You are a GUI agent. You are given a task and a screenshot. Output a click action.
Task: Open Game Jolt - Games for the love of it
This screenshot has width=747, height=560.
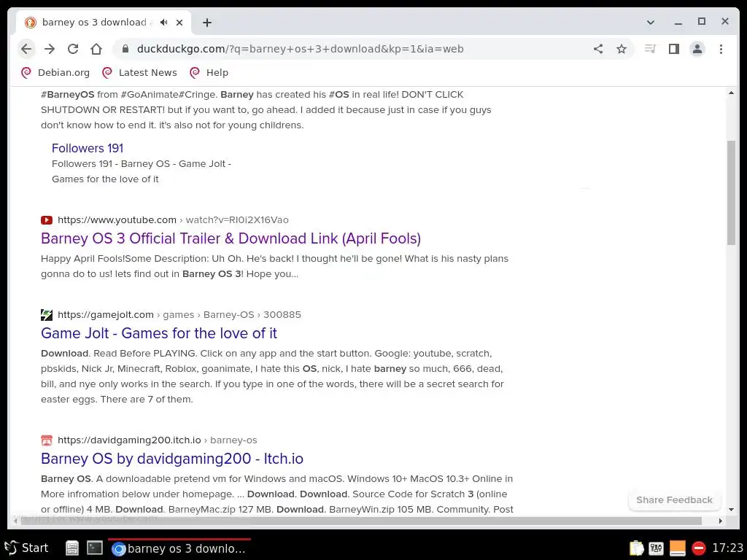158,332
